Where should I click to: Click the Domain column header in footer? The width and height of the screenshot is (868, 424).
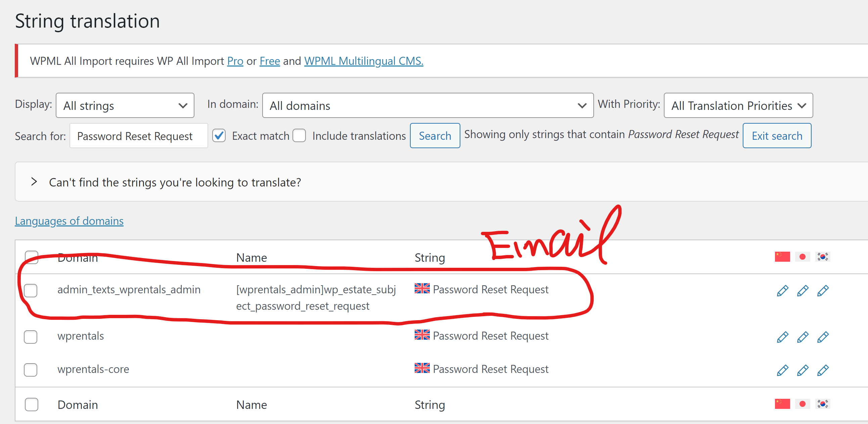tap(78, 405)
